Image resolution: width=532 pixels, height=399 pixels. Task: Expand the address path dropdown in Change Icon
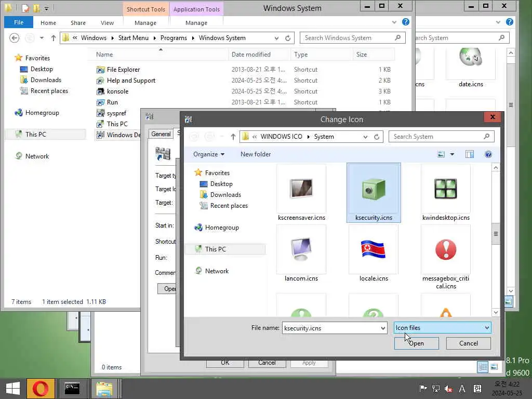[365, 137]
